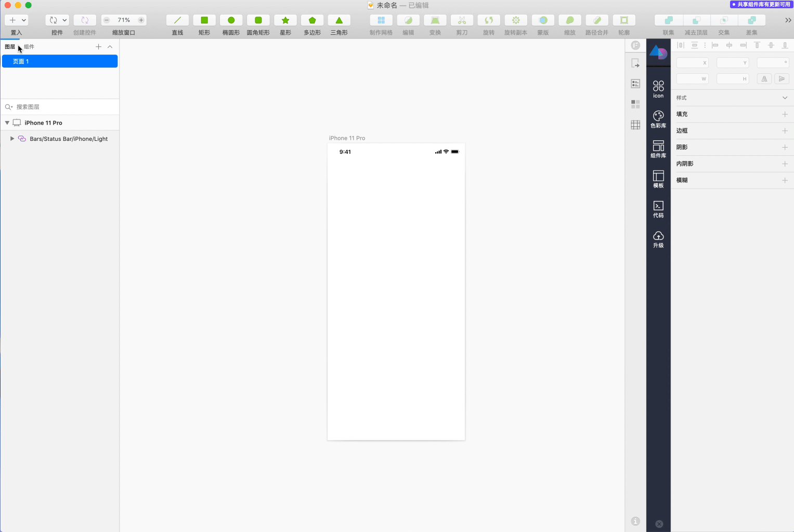Click the four-squares swatch plugin icon

[635, 104]
